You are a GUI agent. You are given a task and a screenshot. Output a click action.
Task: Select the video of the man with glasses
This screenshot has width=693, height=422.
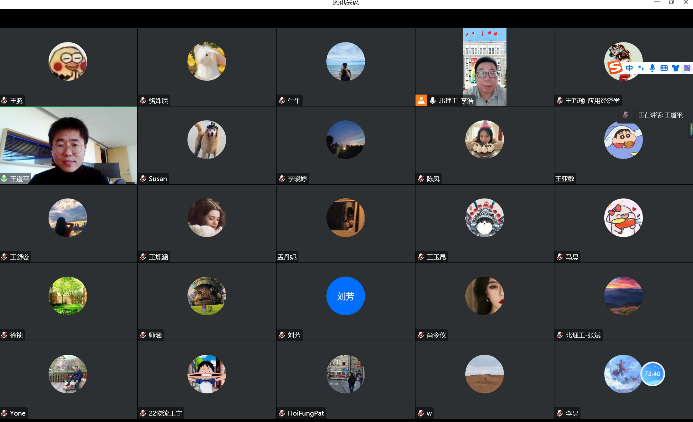pos(68,146)
